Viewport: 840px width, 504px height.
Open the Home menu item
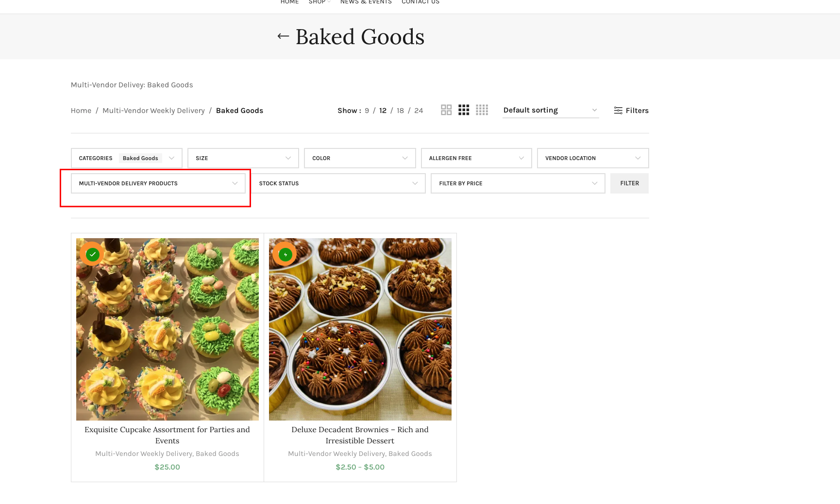point(289,2)
